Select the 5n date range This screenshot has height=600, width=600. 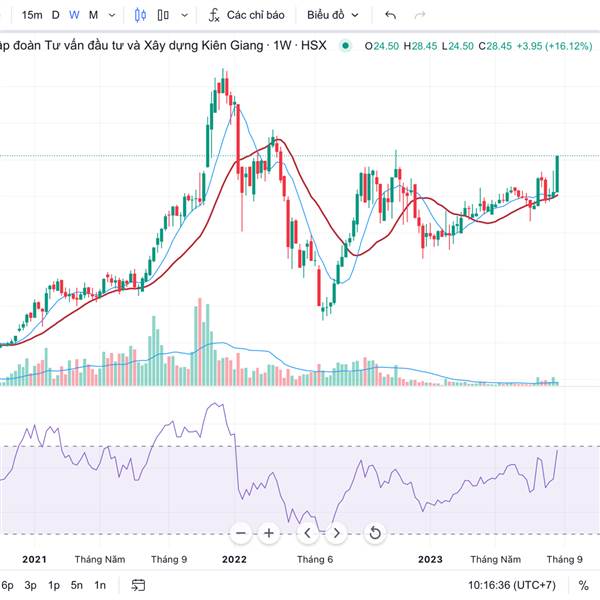(x=77, y=585)
